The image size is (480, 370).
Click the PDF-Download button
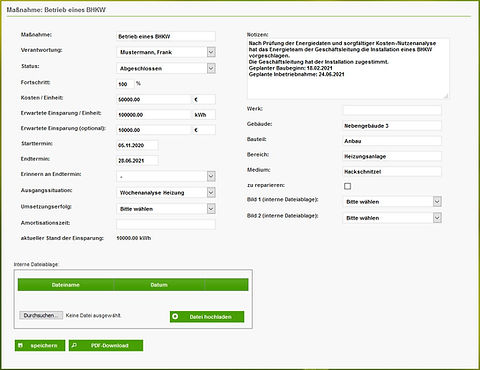pos(106,346)
